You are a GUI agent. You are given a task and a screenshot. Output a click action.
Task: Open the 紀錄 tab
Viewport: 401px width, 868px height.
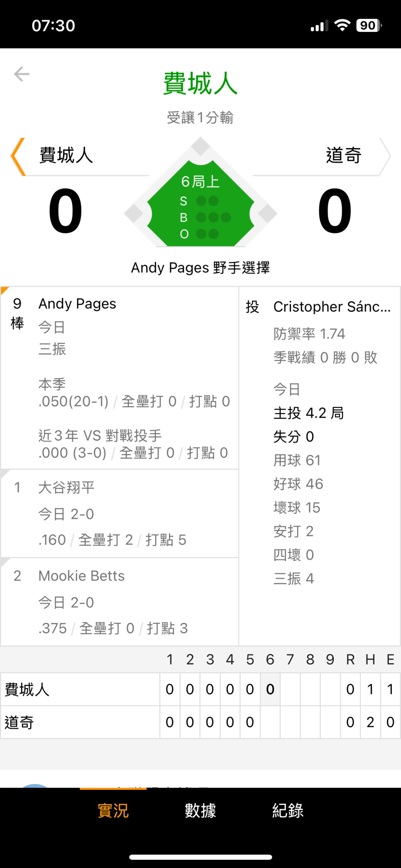pos(288,810)
